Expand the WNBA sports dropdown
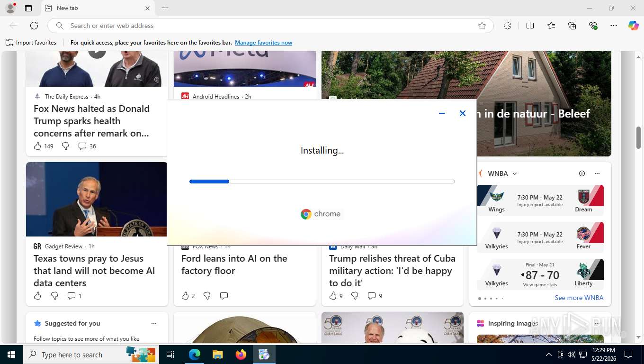 pos(515,173)
